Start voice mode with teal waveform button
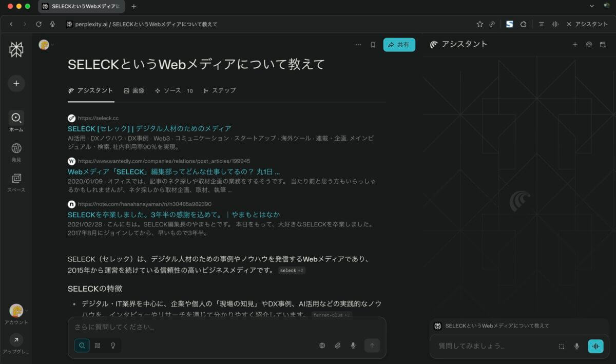Image resolution: width=616 pixels, height=364 pixels. (x=595, y=346)
